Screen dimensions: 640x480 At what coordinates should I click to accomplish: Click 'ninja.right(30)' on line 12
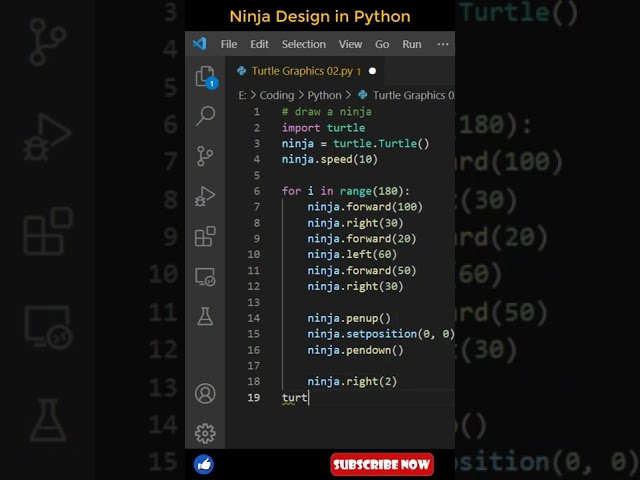click(355, 286)
